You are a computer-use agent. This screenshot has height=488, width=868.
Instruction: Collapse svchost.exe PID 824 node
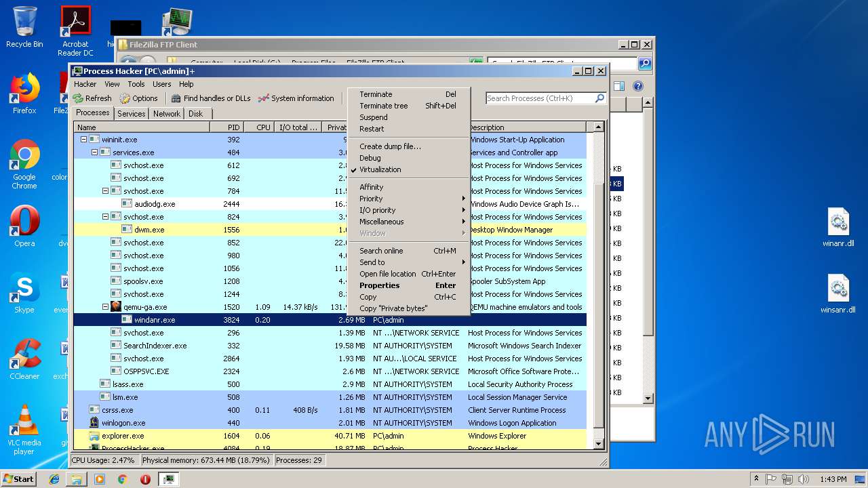pos(105,217)
